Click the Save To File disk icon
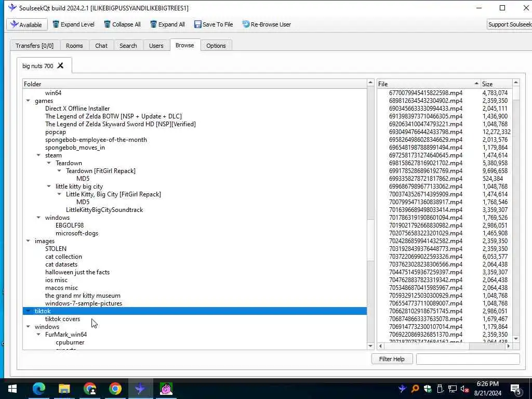 pyautogui.click(x=197, y=24)
